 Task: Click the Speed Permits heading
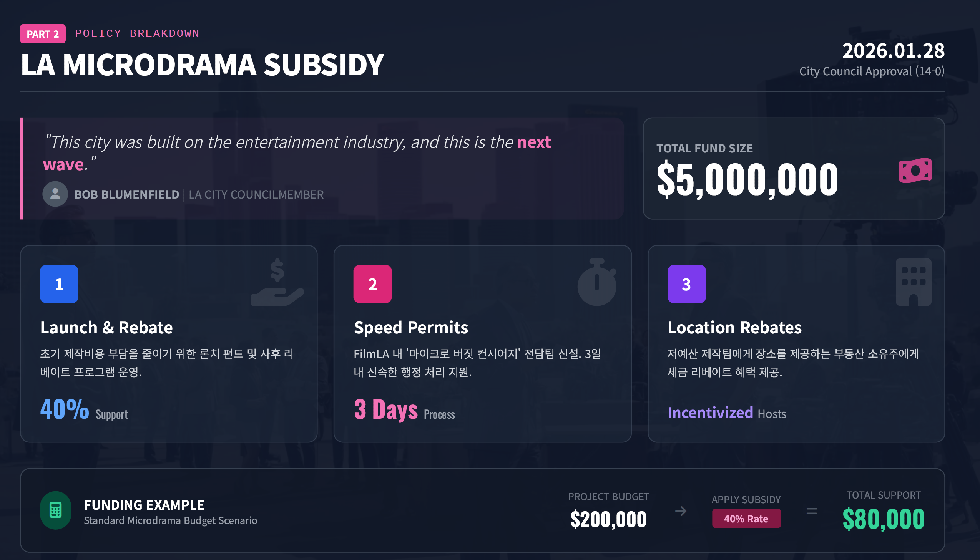point(411,328)
